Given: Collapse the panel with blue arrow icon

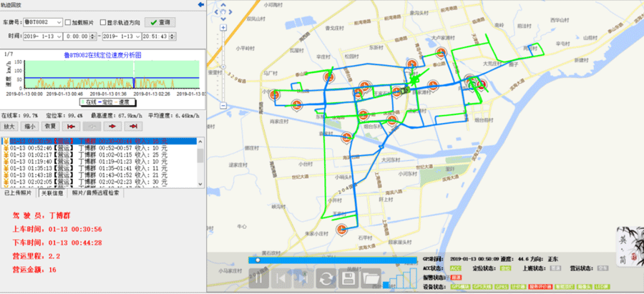Looking at the screenshot, I should [x=200, y=5].
